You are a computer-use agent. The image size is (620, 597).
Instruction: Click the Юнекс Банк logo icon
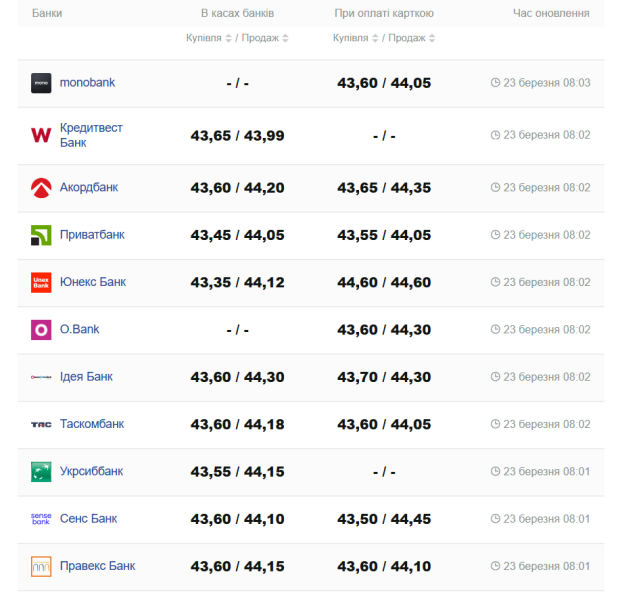(41, 282)
